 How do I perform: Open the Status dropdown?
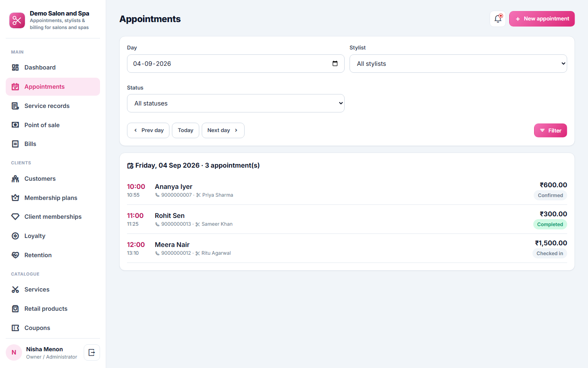(x=236, y=103)
